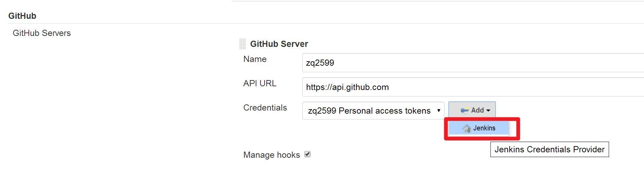The height and width of the screenshot is (180, 644).
Task: Select zq2599 Personal access tokens combo box
Action: click(373, 111)
